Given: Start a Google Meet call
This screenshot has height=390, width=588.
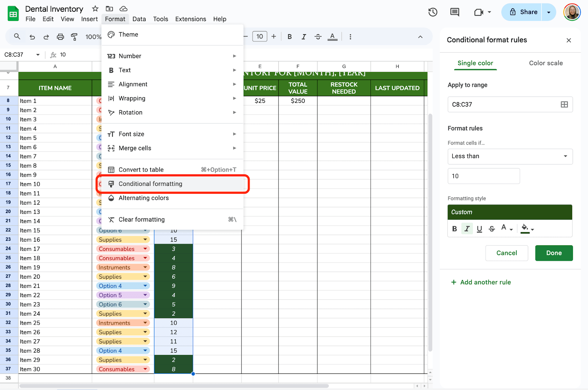Looking at the screenshot, I should [478, 12].
